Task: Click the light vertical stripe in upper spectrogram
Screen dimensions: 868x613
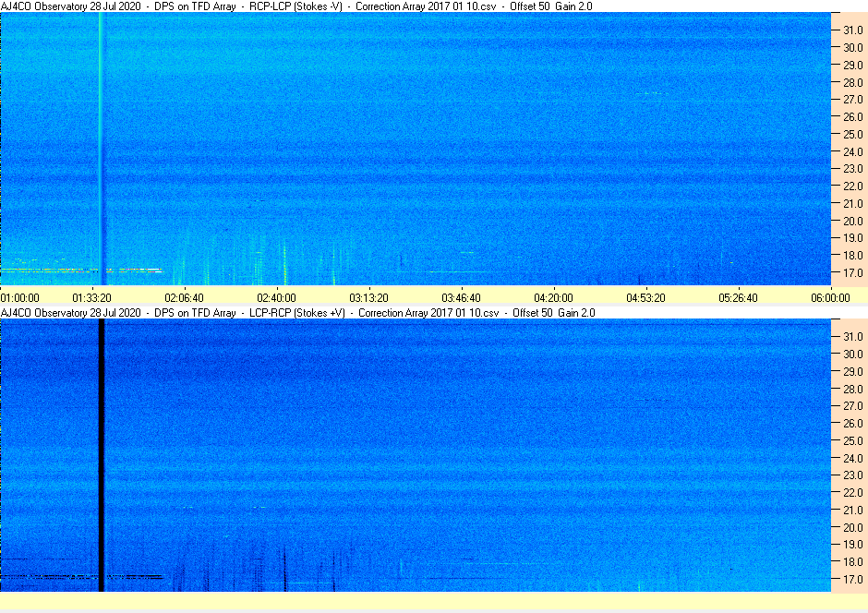Action: pos(102,149)
